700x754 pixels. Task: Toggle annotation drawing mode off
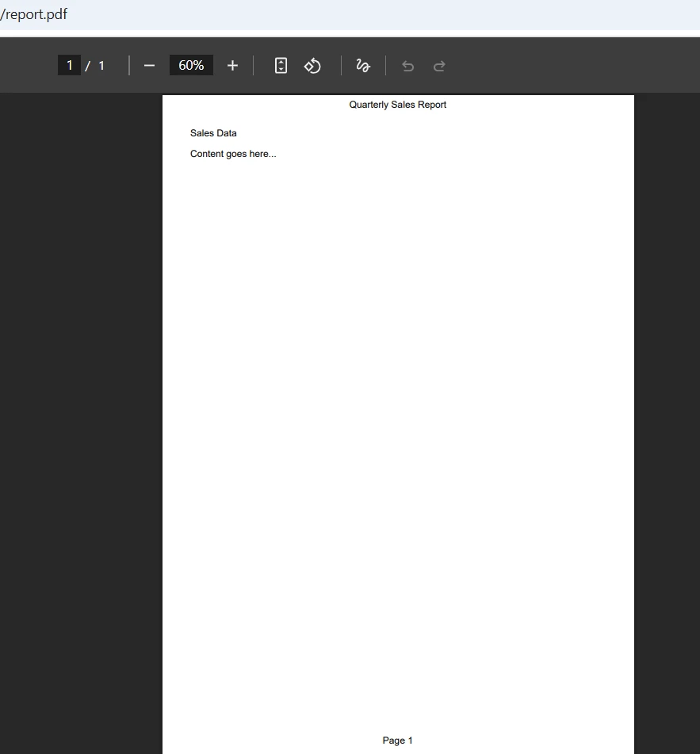coord(362,65)
